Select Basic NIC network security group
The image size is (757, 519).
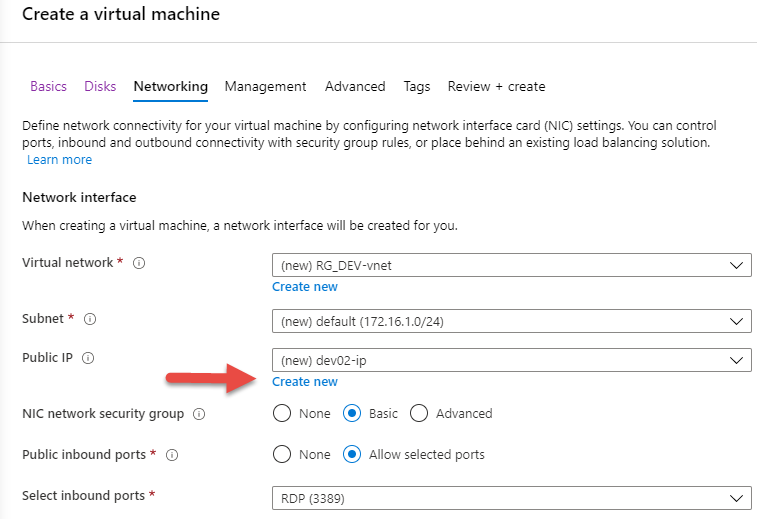352,413
